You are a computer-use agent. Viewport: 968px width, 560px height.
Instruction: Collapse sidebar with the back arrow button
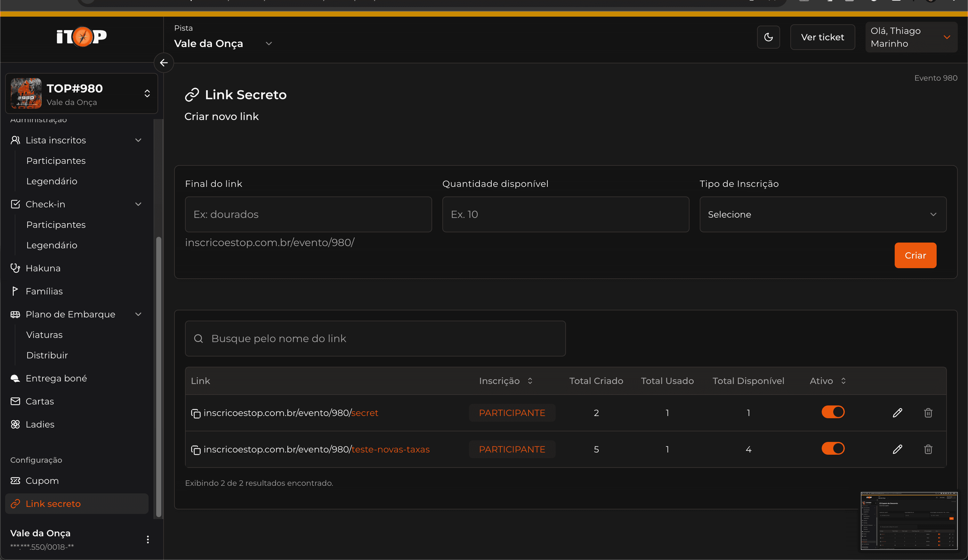click(164, 63)
